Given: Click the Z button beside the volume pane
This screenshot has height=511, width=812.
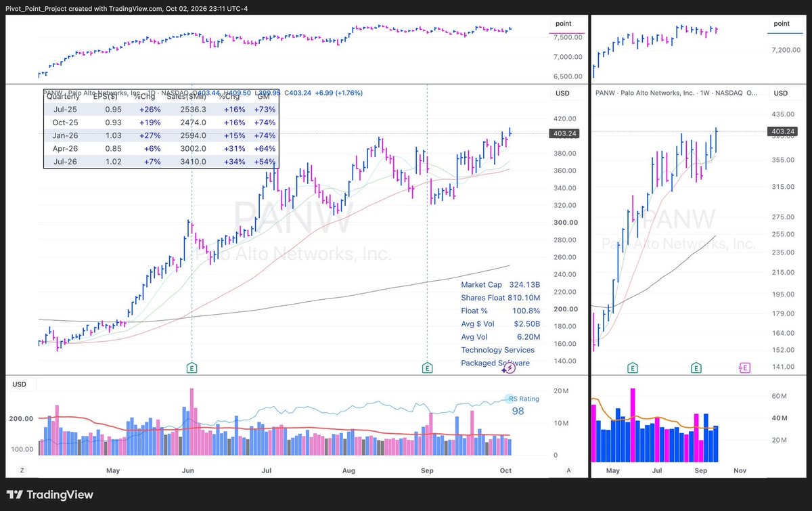Looking at the screenshot, I should click(x=22, y=470).
